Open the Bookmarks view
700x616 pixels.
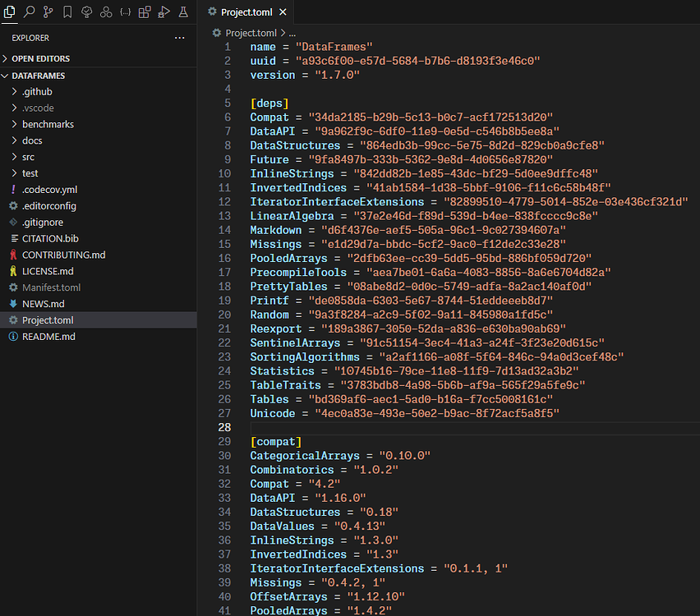tap(67, 11)
